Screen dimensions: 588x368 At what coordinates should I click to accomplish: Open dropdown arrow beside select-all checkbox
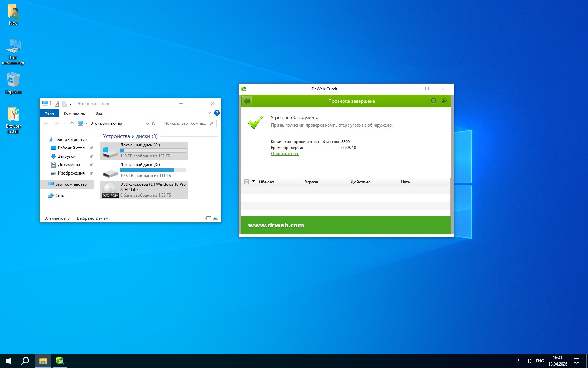point(253,182)
